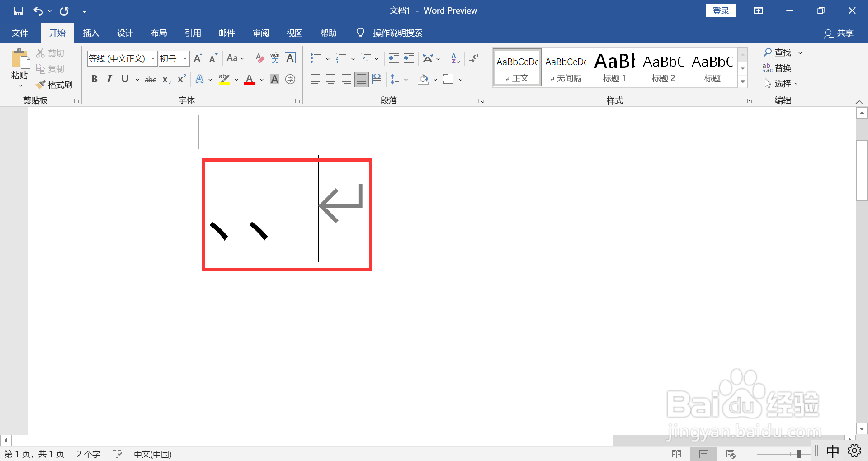
Task: Toggle Bold formatting
Action: pos(94,79)
